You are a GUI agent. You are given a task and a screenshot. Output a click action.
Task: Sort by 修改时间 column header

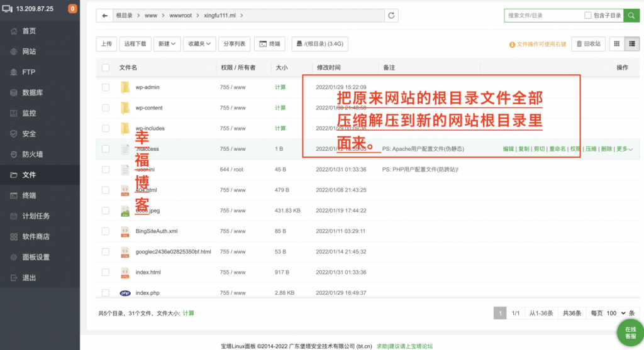click(328, 68)
